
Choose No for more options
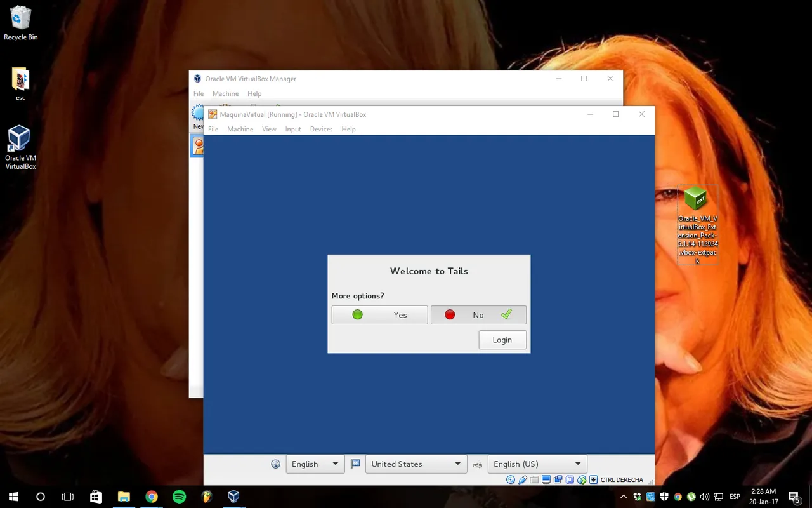478,315
